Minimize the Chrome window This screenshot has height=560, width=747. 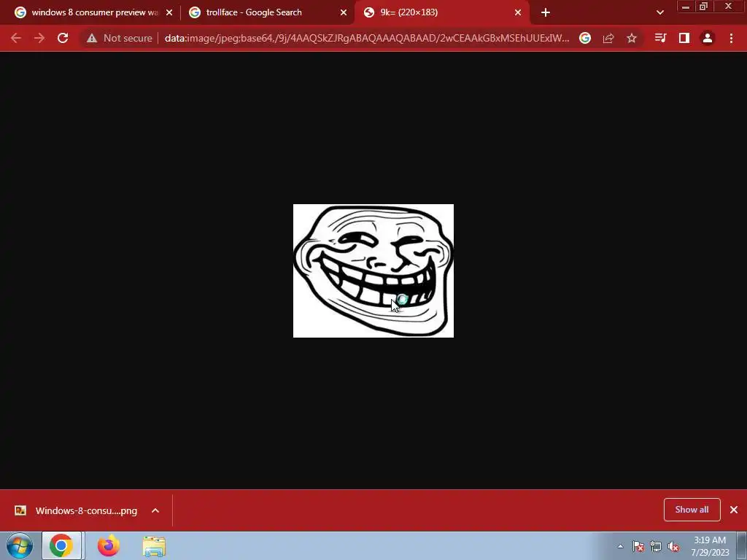point(686,7)
